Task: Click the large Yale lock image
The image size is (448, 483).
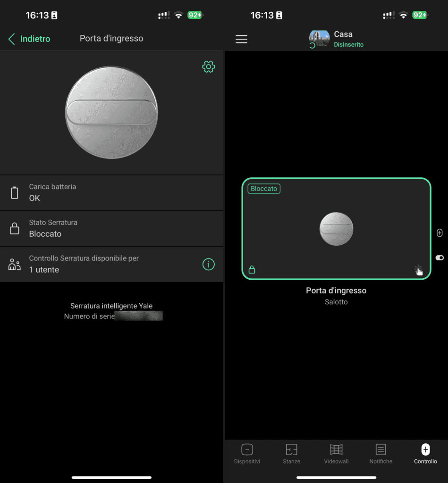Action: [x=111, y=113]
